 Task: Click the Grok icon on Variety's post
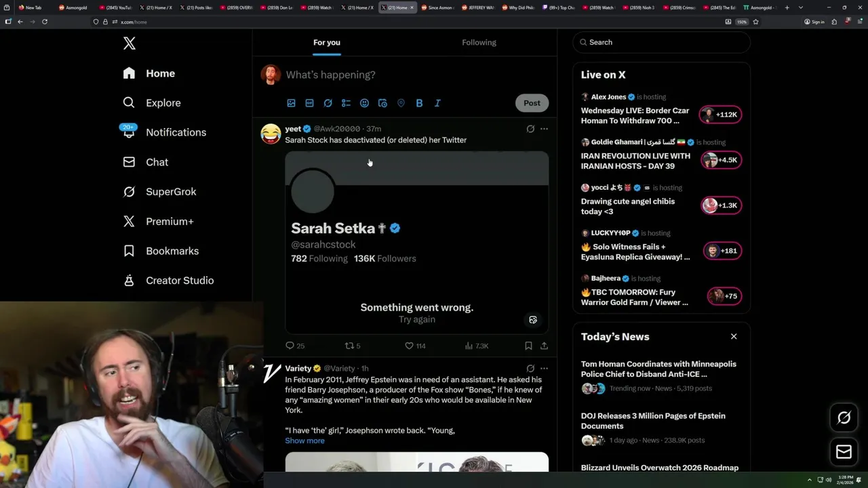[x=530, y=369]
